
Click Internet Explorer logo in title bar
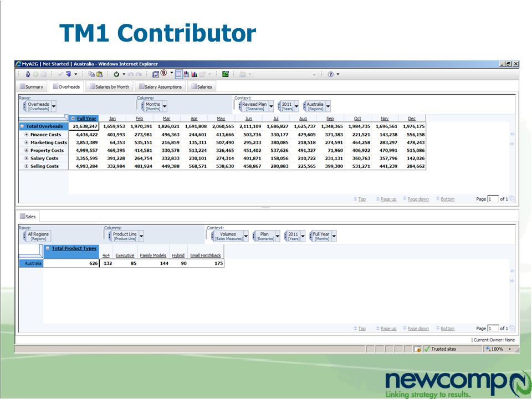tap(18, 64)
